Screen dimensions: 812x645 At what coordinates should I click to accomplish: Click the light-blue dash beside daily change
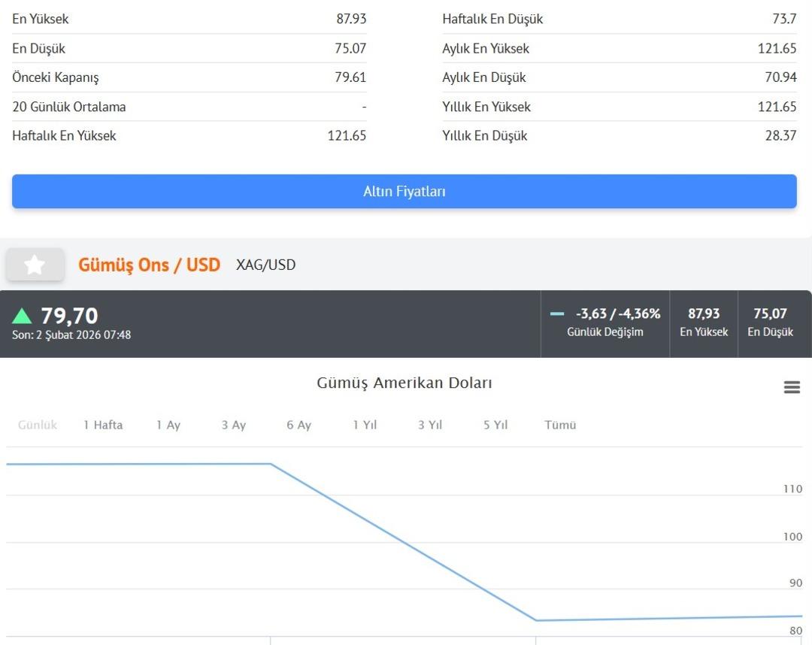click(x=557, y=314)
